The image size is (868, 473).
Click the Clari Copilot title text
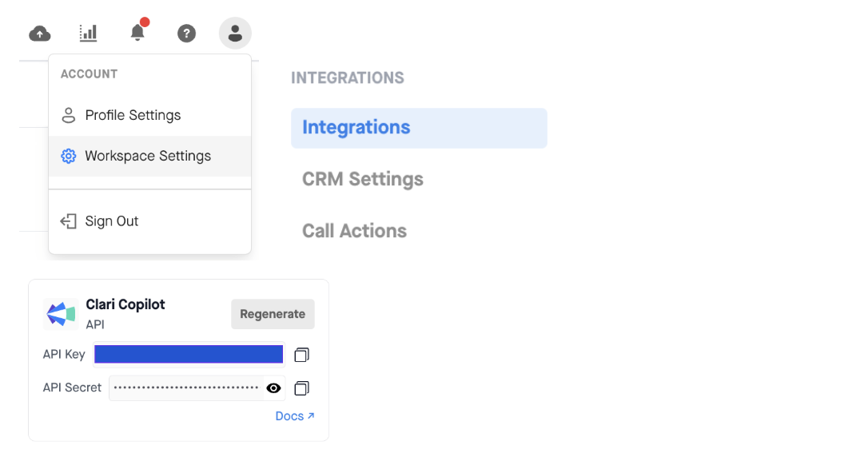[125, 305]
